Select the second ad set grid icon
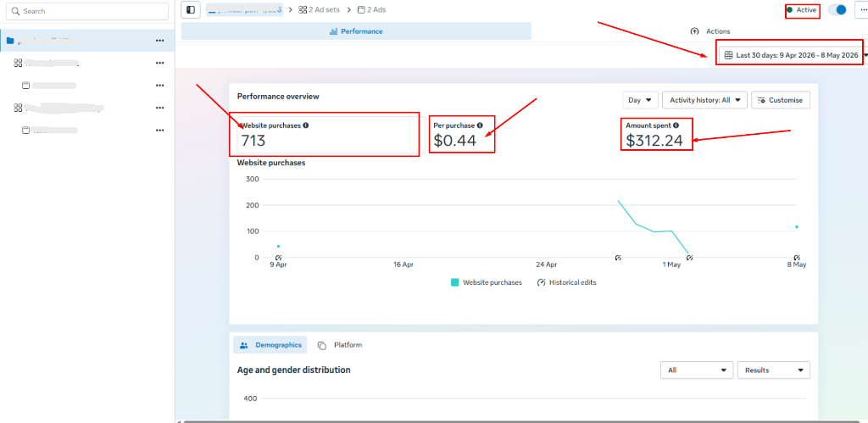Screen dimensions: 868x423 [x=18, y=108]
